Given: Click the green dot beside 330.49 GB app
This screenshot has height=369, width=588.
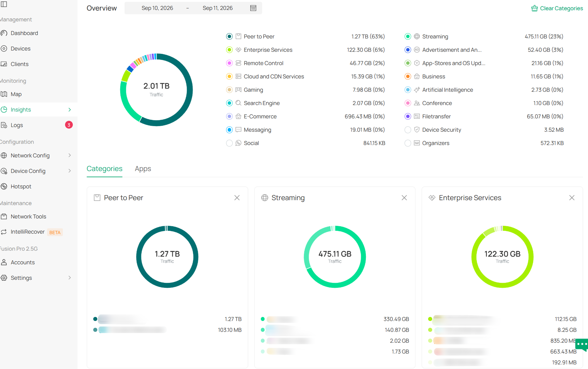Looking at the screenshot, I should [263, 319].
